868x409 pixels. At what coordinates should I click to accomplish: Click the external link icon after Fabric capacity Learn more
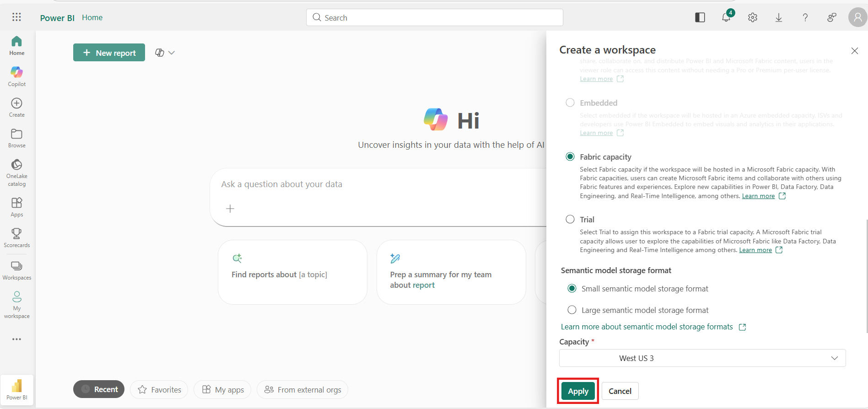782,196
